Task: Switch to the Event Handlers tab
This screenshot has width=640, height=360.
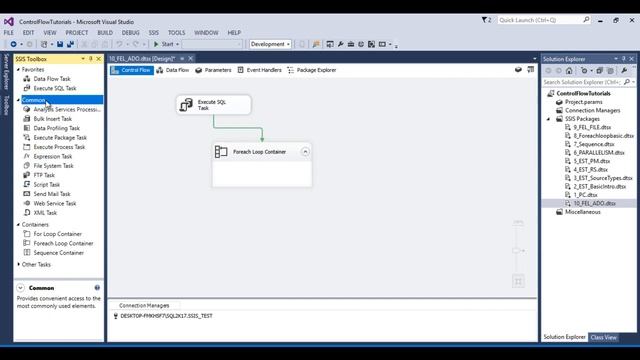Action: point(260,70)
